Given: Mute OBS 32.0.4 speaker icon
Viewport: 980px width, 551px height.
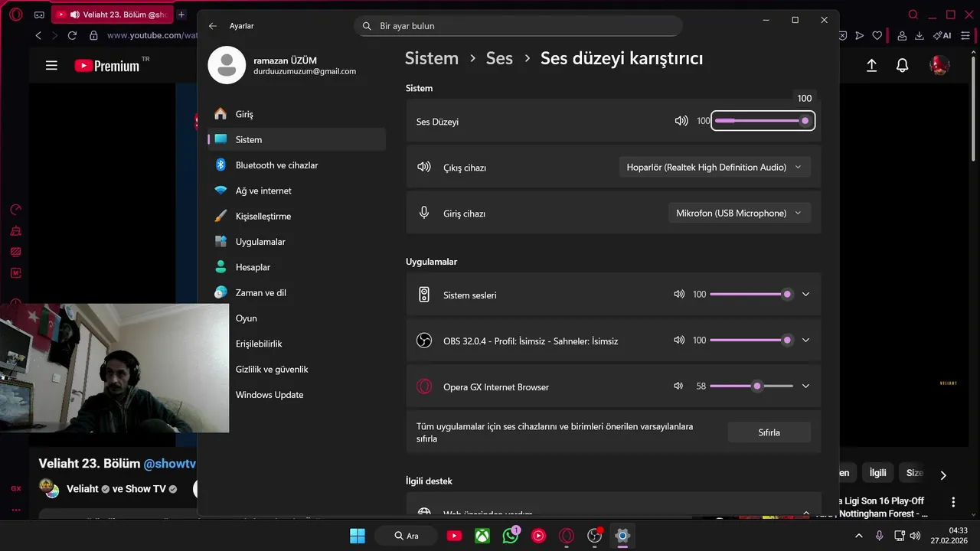Looking at the screenshot, I should 678,341.
